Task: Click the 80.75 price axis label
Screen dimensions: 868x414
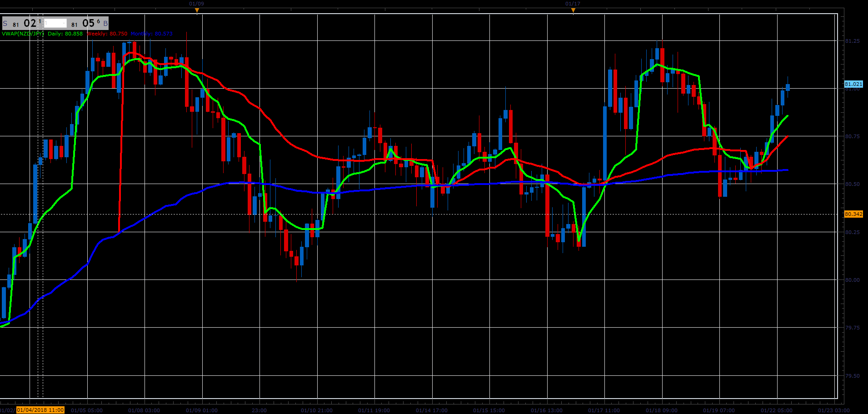Action: (852, 136)
